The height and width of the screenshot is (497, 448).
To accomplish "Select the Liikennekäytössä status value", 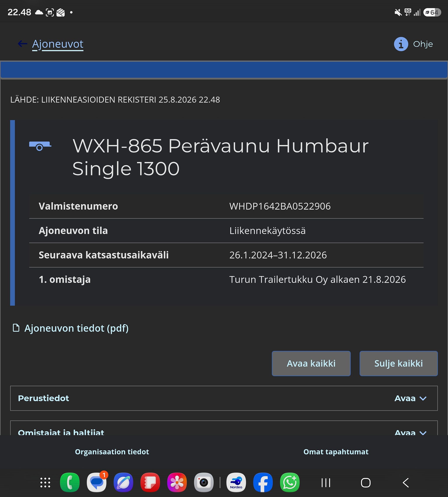I will point(267,231).
